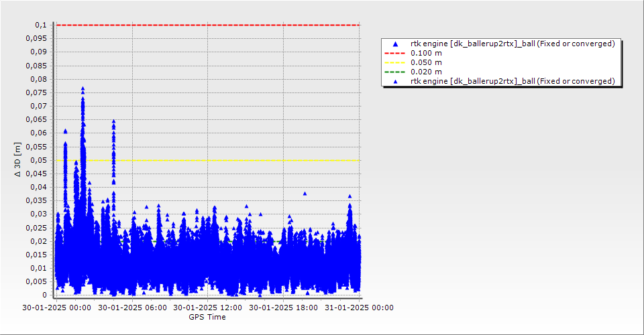644x335 pixels.
Task: Click the 0,05 y-axis tick label
Action: pos(39,160)
